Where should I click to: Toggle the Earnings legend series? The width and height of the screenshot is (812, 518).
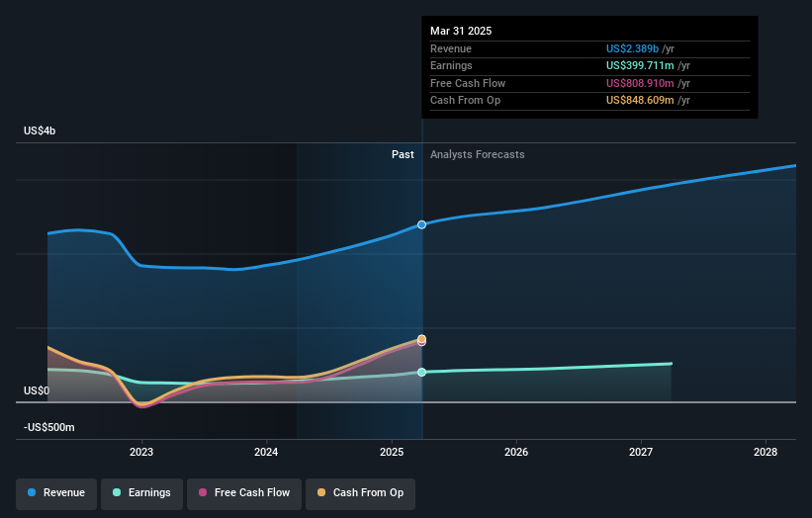click(141, 493)
